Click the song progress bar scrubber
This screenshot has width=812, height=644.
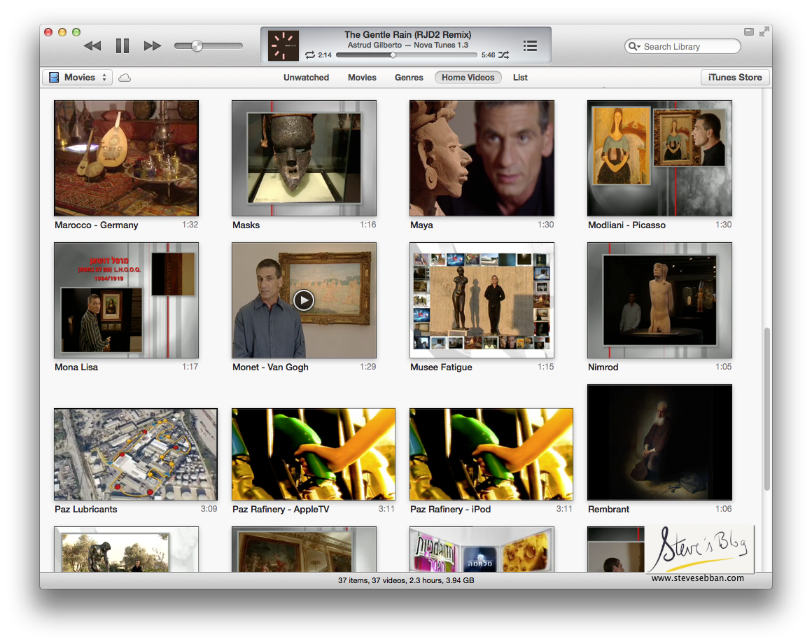[x=393, y=55]
